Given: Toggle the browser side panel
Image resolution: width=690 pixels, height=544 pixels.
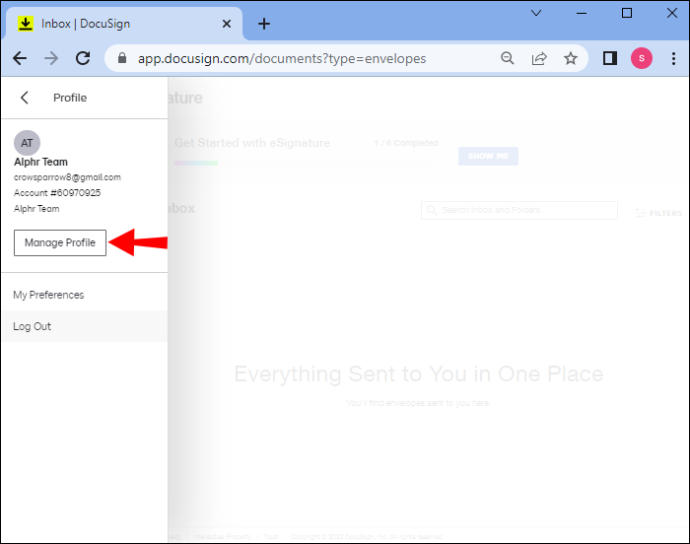Looking at the screenshot, I should 610,58.
